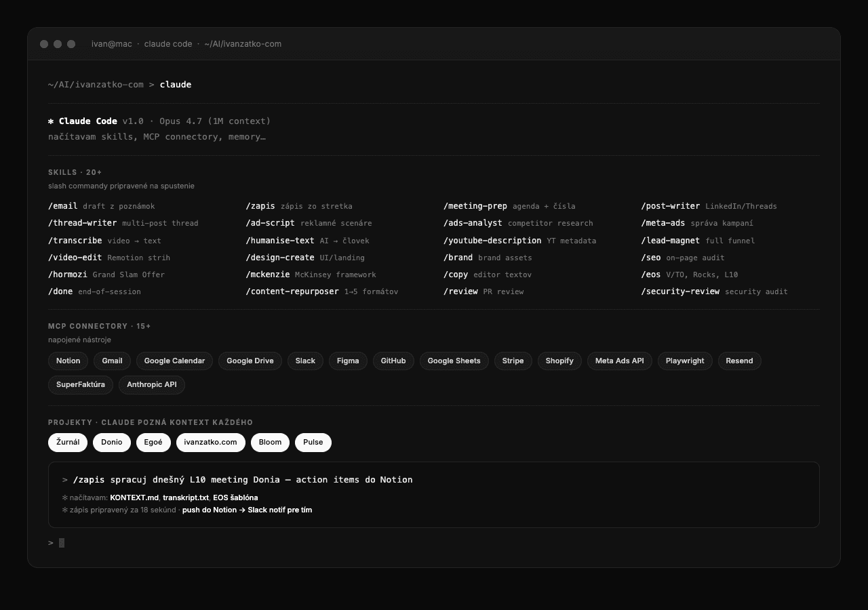The height and width of the screenshot is (610, 868).
Task: Click the /zapis skill command
Action: [260, 206]
